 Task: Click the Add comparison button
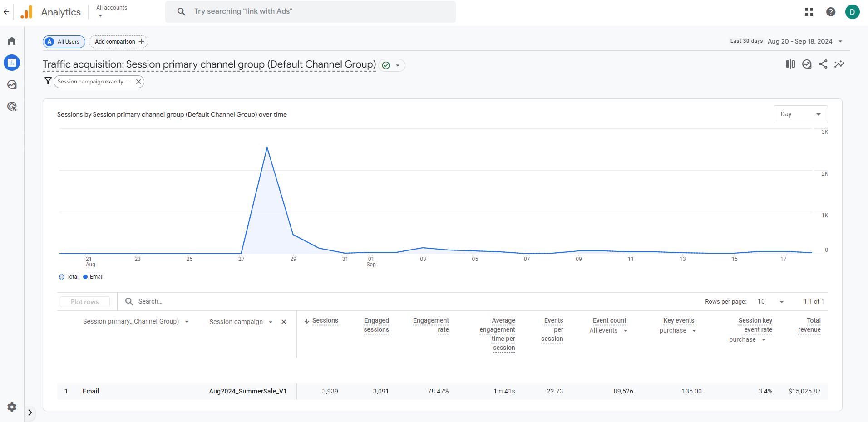click(x=118, y=42)
